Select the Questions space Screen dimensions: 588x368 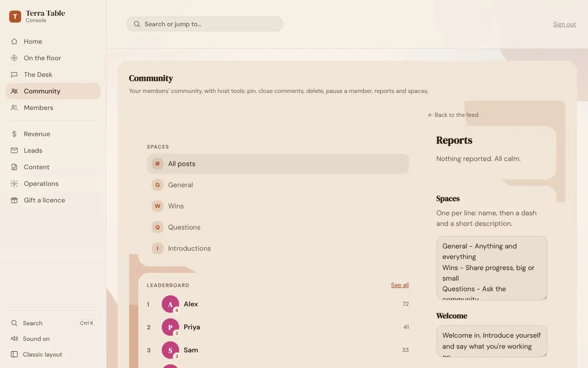pos(278,227)
